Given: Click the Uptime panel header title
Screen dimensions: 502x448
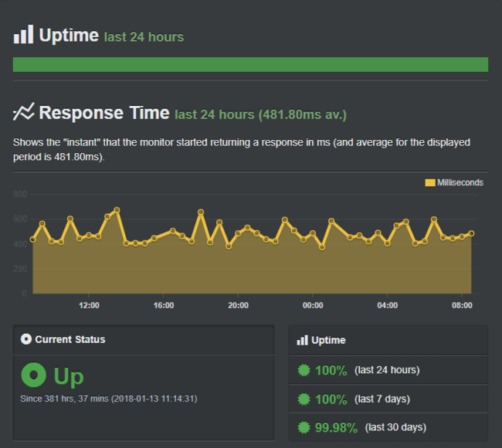Looking at the screenshot, I should pos(328,340).
